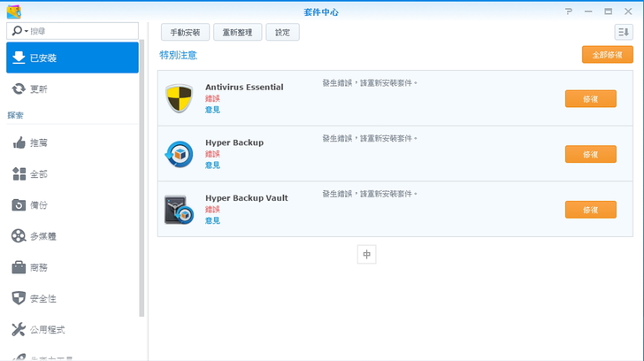
Task: Click the 重新整理 refresh button
Action: pyautogui.click(x=237, y=32)
